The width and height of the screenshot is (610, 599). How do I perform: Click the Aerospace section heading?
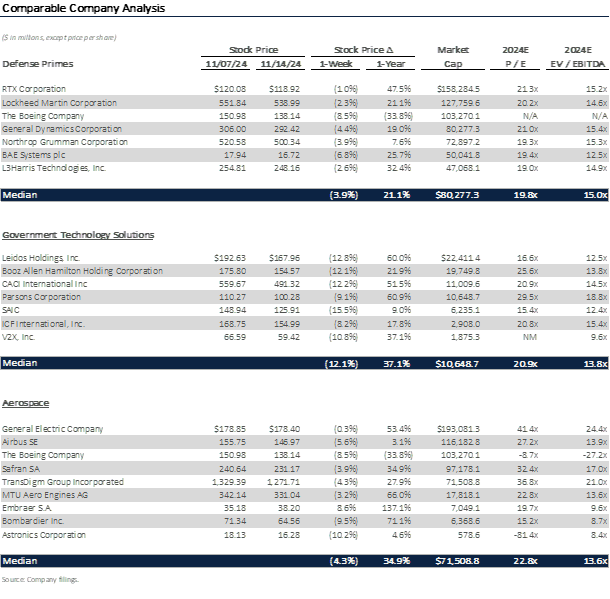[x=27, y=401]
